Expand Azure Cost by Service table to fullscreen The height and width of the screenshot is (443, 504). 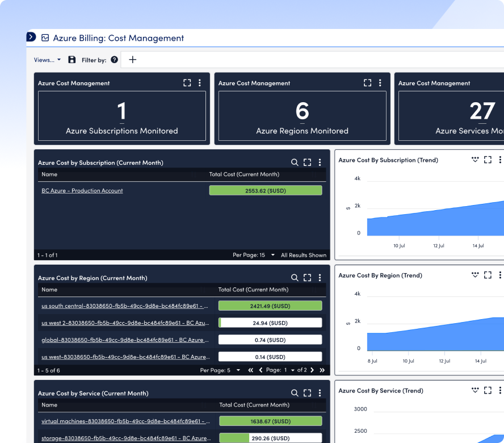click(307, 393)
